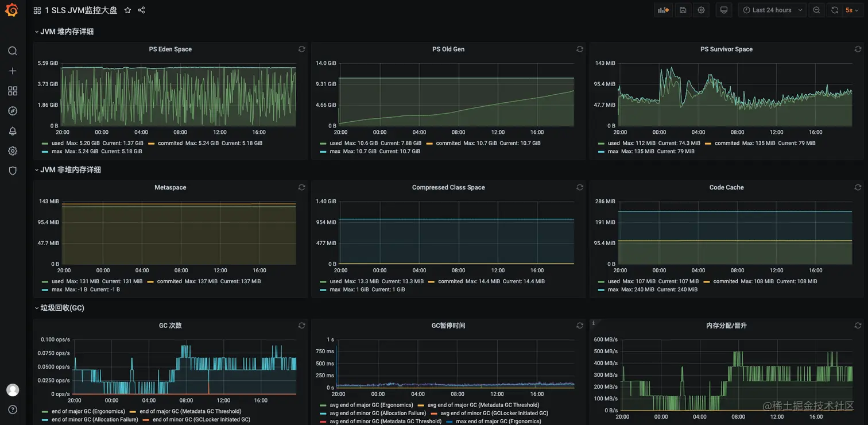The height and width of the screenshot is (425, 868).
Task: Open the GC暂停时间 panel menu
Action: [448, 326]
